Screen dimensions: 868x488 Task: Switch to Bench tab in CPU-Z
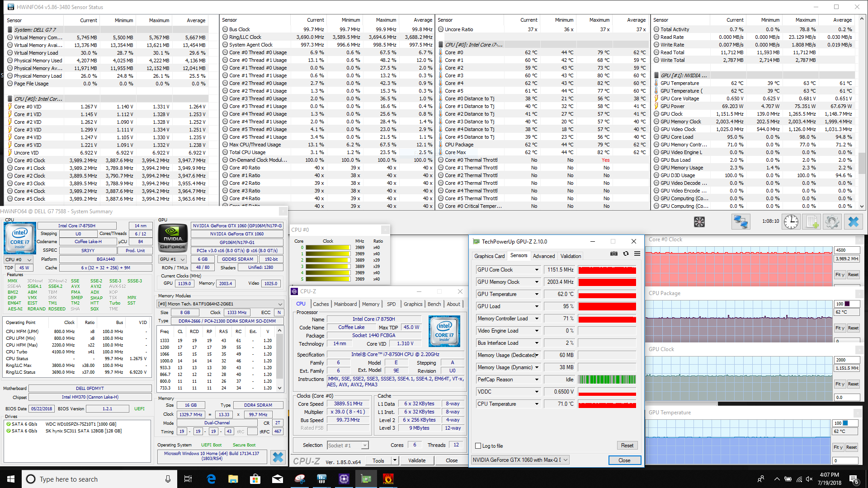(x=434, y=304)
